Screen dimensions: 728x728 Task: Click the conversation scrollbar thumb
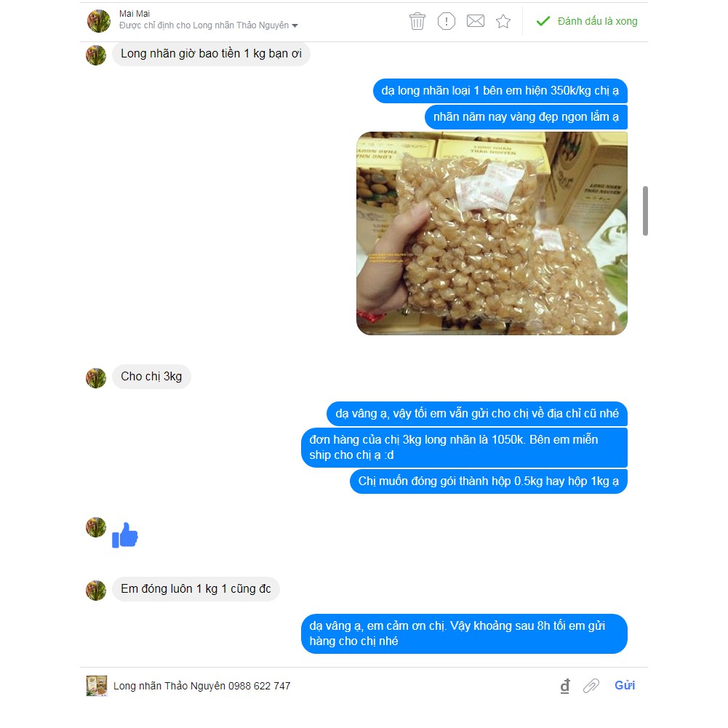[645, 211]
